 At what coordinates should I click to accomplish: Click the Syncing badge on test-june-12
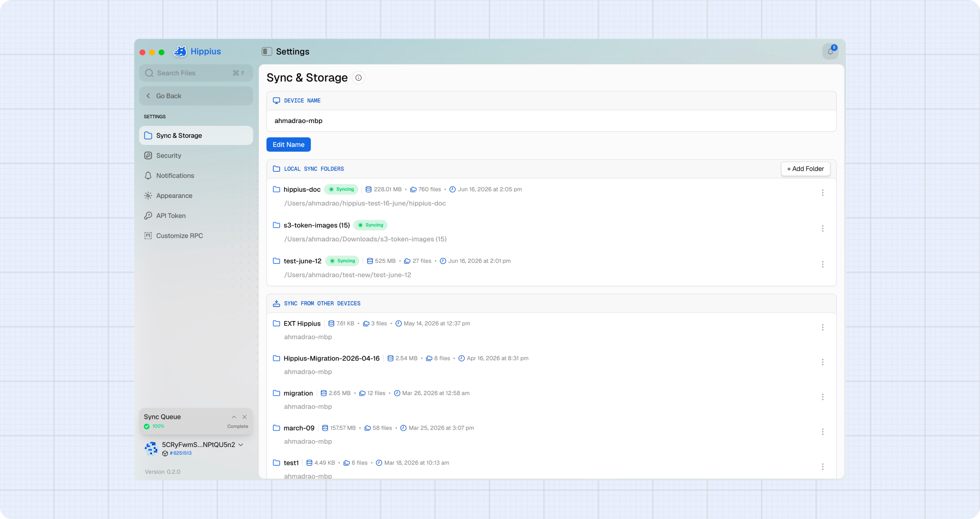click(x=342, y=261)
